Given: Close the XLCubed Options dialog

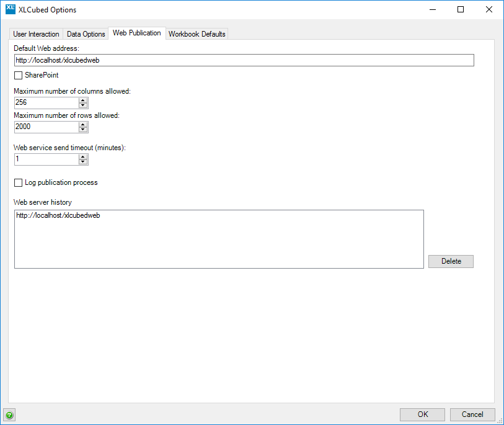Looking at the screenshot, I should pos(489,10).
